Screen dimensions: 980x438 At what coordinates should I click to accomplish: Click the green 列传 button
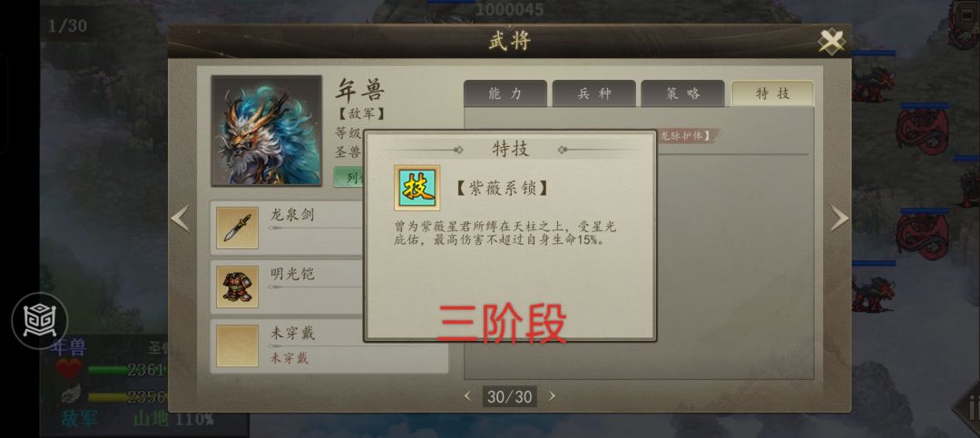click(350, 178)
